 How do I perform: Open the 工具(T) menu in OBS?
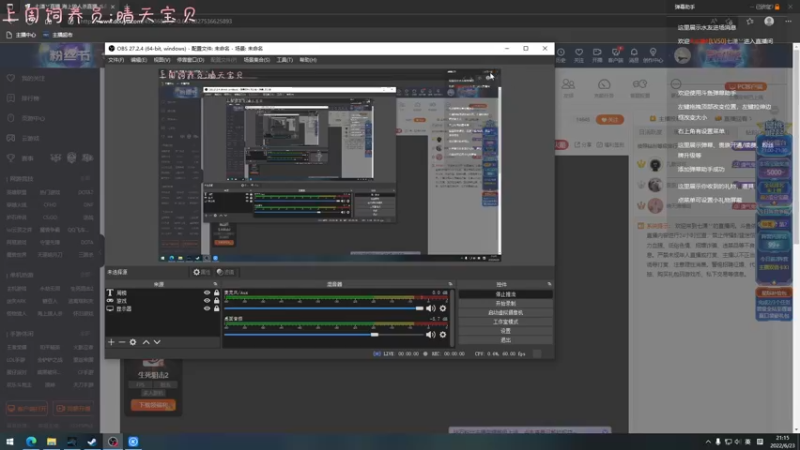pos(285,60)
